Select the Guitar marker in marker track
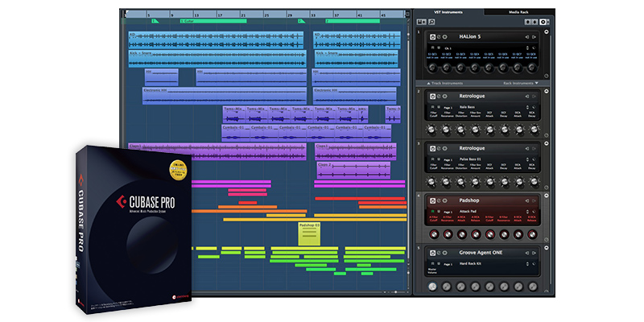Screen dimensions: 644x322 [213, 21]
